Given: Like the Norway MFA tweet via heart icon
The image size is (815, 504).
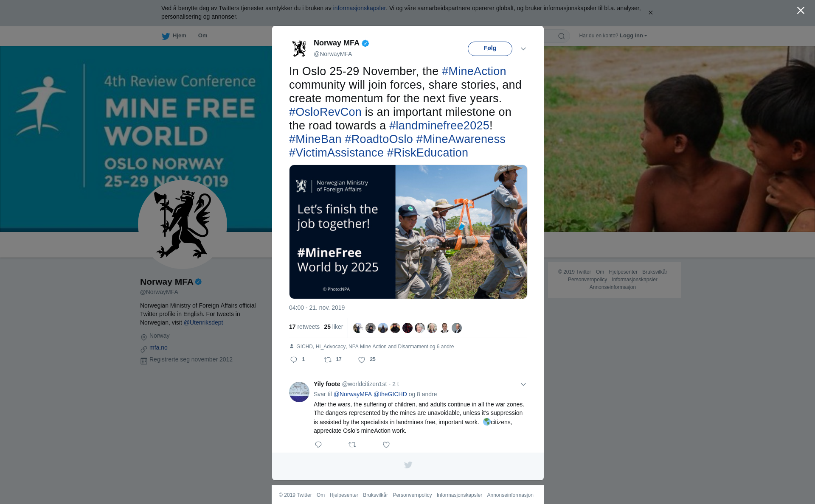Looking at the screenshot, I should pyautogui.click(x=362, y=360).
